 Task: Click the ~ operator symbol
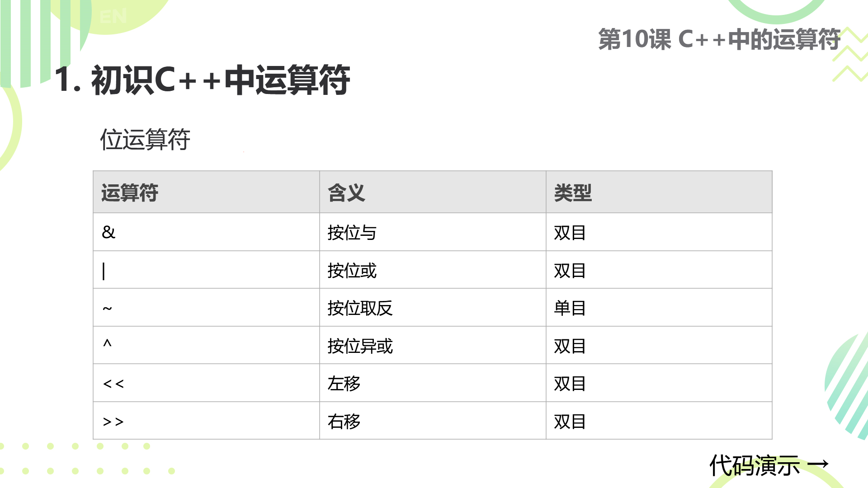(107, 309)
